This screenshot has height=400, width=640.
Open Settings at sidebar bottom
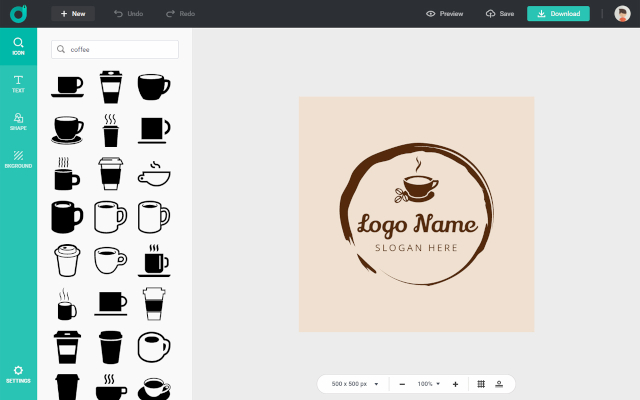click(18, 374)
